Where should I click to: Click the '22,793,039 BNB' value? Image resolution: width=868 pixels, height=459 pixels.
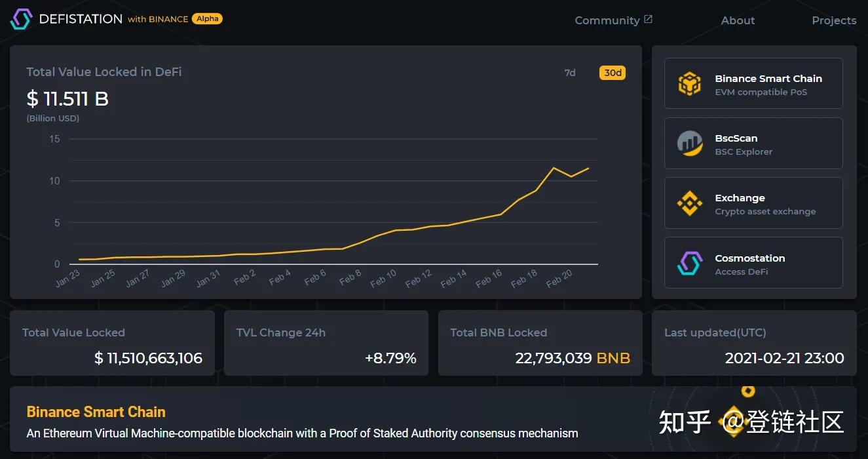tap(573, 358)
